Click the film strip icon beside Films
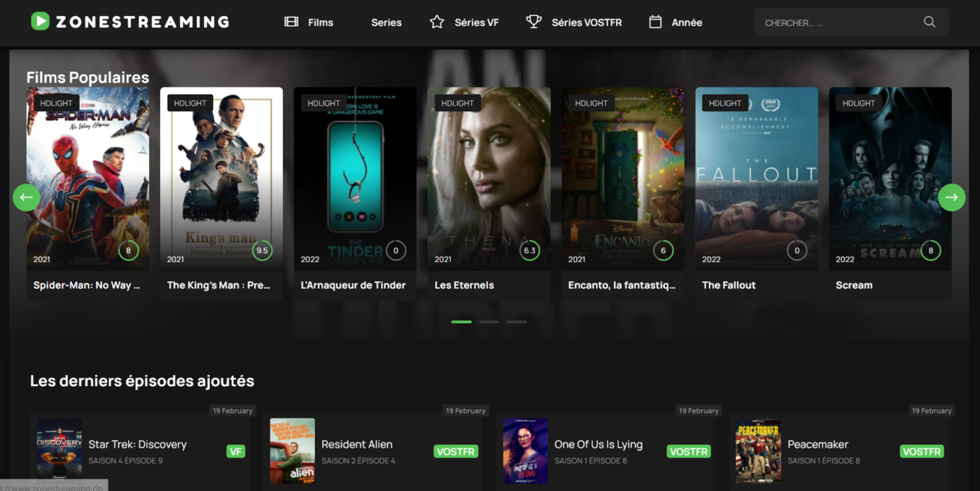The width and height of the screenshot is (980, 491). pos(291,22)
